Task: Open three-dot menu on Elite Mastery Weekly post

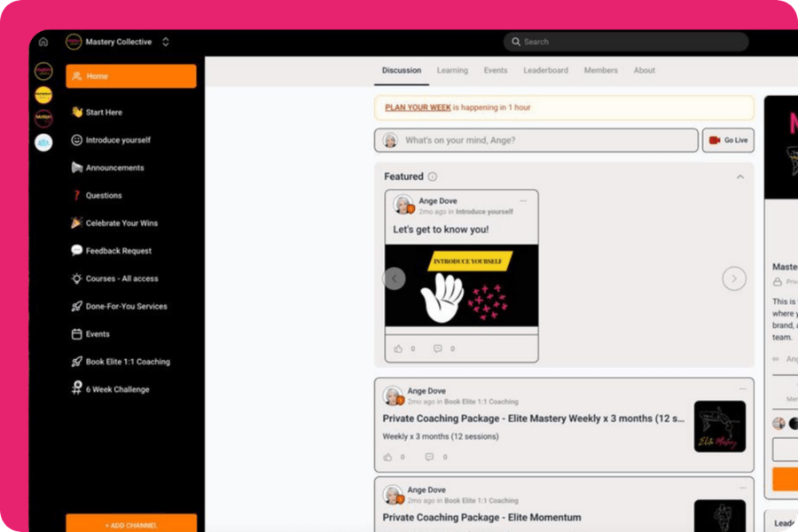Action: click(742, 389)
